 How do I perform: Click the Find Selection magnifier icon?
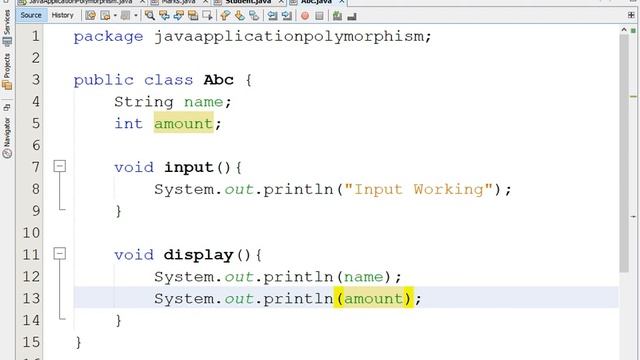(150, 16)
